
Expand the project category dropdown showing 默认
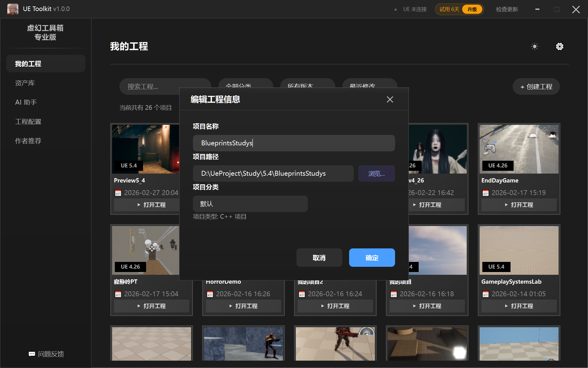coord(250,204)
